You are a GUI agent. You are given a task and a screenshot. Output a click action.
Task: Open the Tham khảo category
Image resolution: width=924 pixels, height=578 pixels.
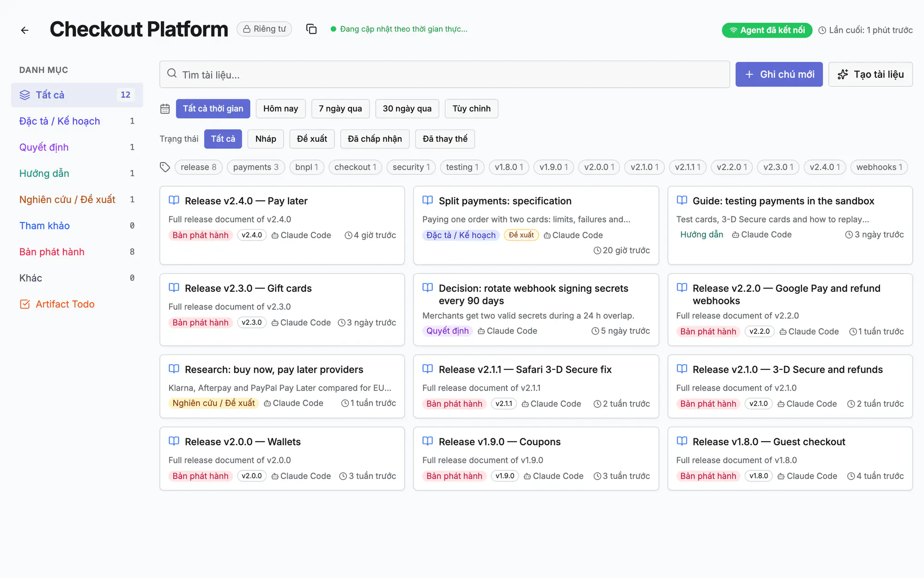[x=77, y=226]
